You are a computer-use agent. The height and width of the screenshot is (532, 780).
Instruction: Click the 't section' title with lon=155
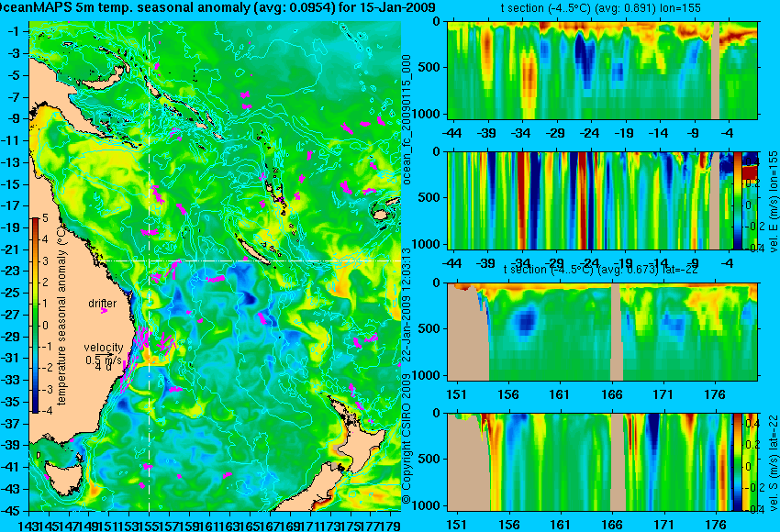coord(601,8)
